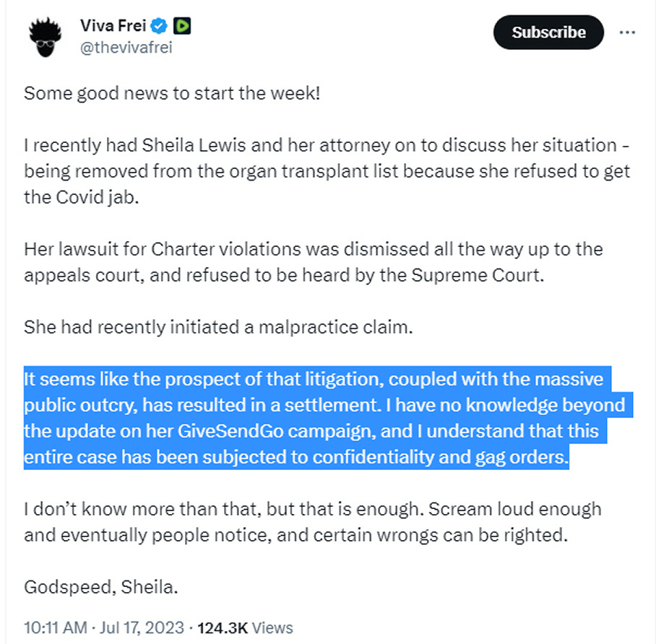Click the words 'Supreme Court' in the post
This screenshot has height=644, width=656.
tap(478, 275)
